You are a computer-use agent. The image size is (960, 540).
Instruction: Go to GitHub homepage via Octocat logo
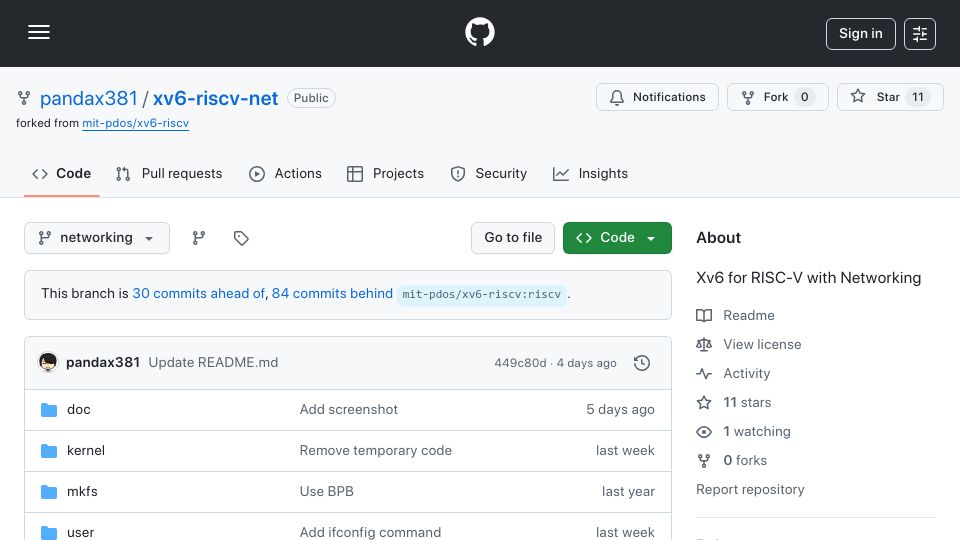click(479, 32)
